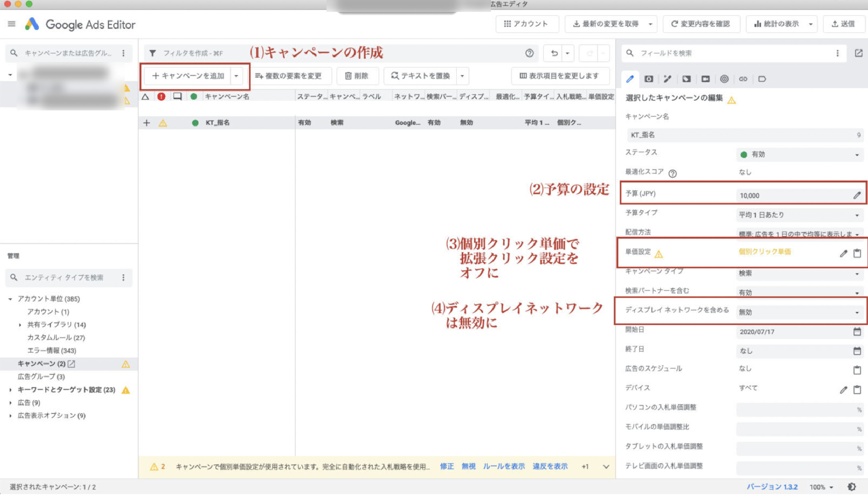Open the start date calendar icon
Screen dimensions: 868x498
pos(857,332)
